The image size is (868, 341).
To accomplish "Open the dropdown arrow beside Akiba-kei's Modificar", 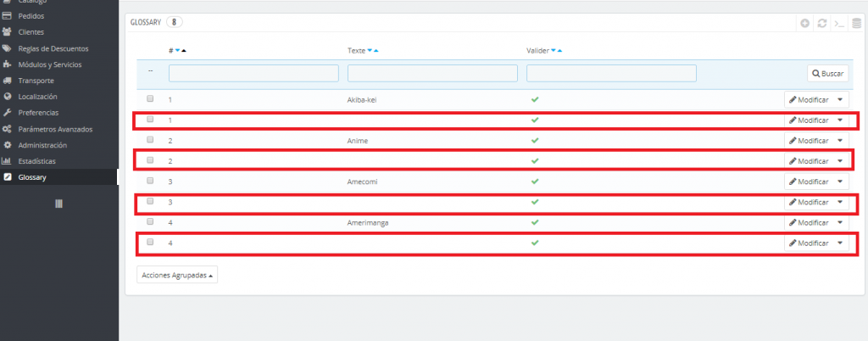I will (840, 100).
